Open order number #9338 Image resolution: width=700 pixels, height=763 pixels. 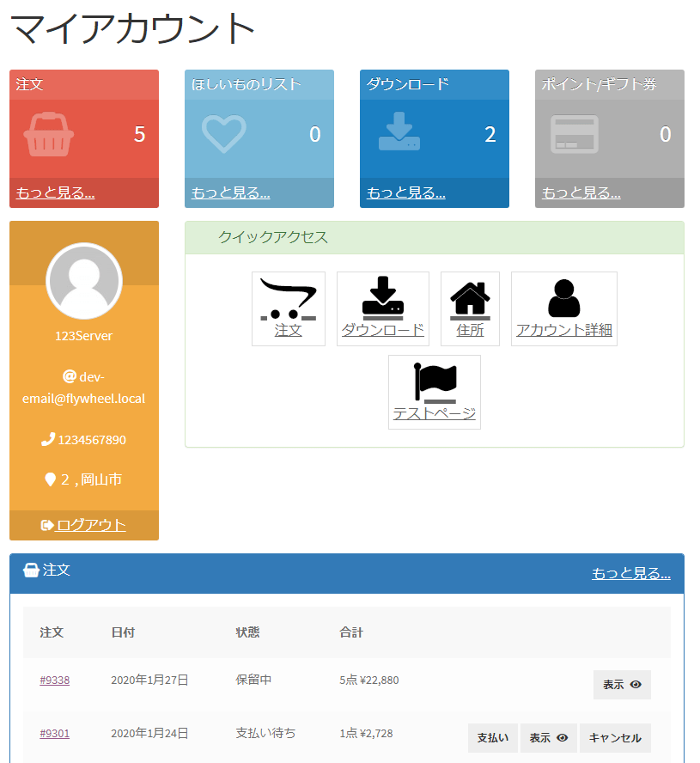(x=54, y=680)
